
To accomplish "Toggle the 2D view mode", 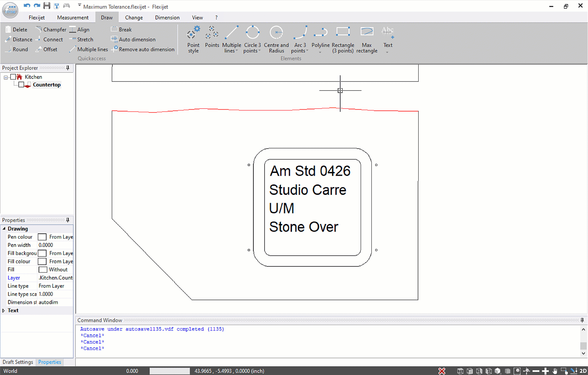I will pyautogui.click(x=583, y=371).
